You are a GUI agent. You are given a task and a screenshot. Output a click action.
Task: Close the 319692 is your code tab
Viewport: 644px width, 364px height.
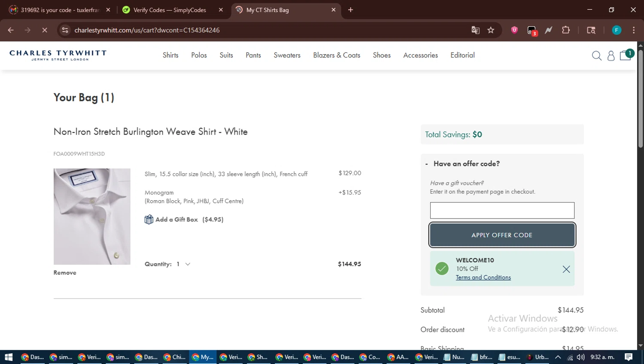click(108, 10)
